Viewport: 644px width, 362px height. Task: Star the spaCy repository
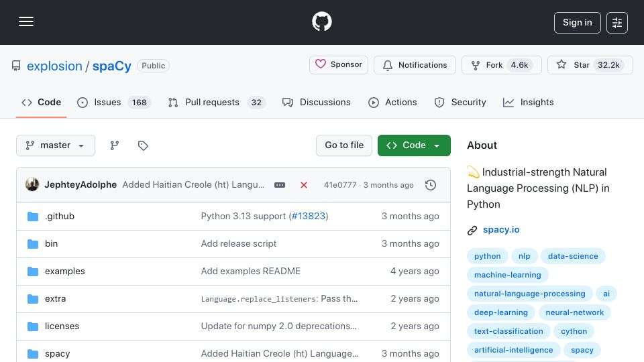tap(590, 65)
